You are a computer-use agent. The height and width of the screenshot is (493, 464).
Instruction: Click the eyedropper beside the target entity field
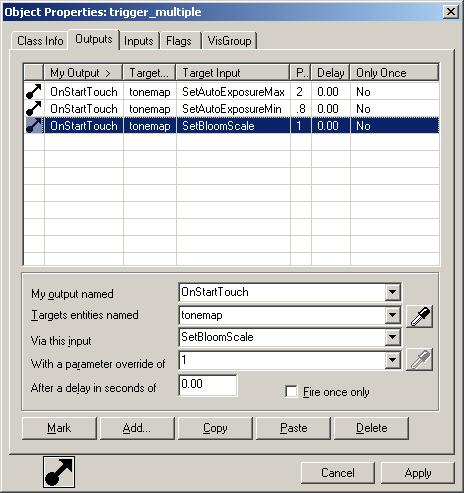[419, 316]
